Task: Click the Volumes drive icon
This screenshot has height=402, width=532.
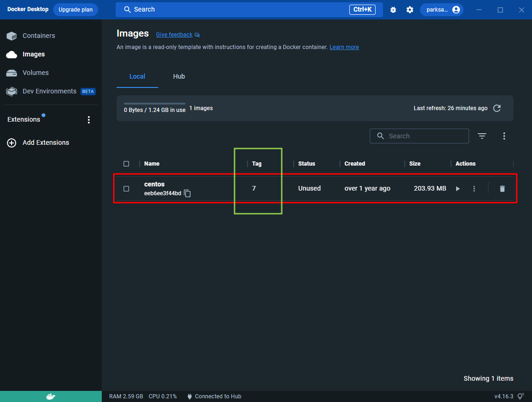Action: click(12, 73)
